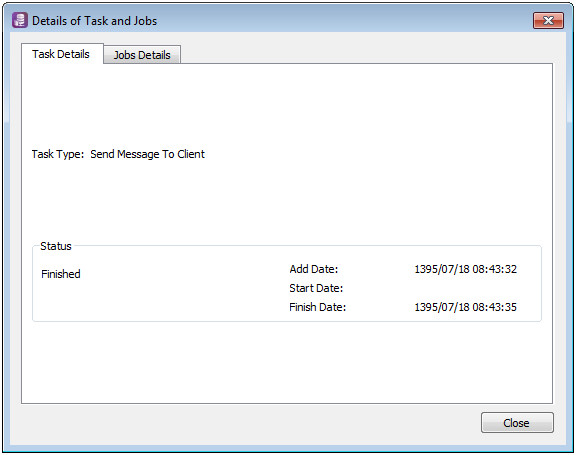Screen dimensions: 576x455
Task: Click blank area above Task Type
Action: [x=287, y=106]
